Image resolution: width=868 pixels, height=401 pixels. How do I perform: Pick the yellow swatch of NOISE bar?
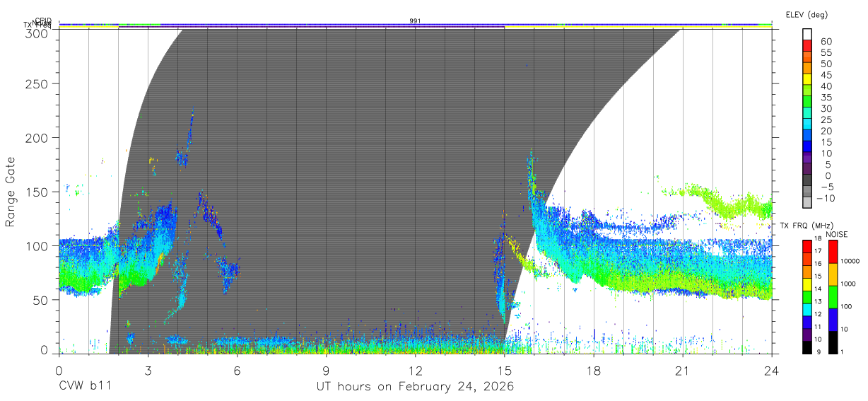pyautogui.click(x=833, y=274)
